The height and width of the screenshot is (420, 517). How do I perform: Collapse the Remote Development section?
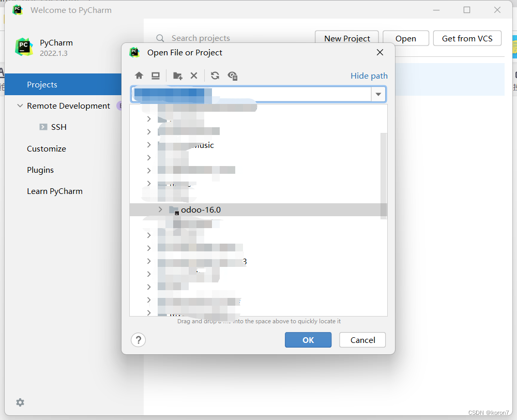20,106
